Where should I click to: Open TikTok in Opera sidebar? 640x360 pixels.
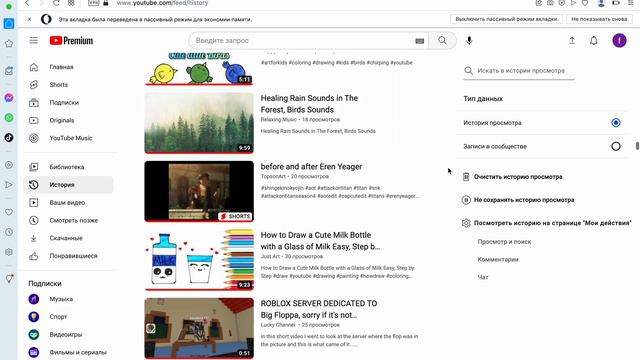[x=9, y=138]
